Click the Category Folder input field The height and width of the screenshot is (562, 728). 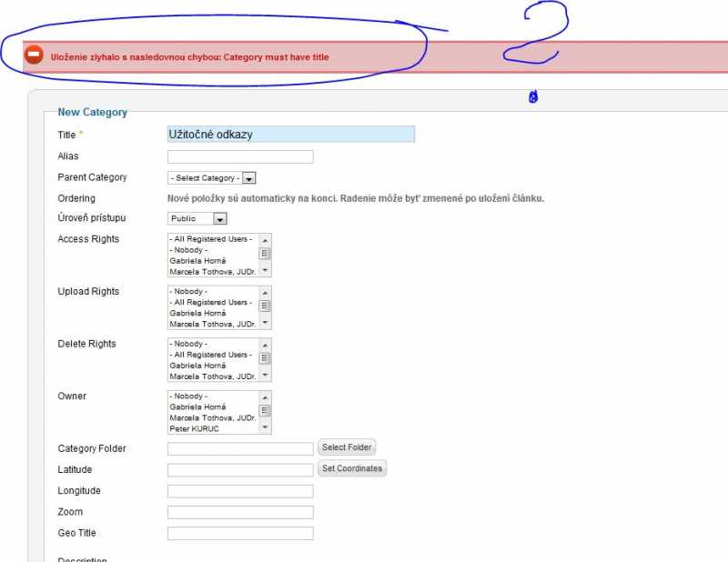pyautogui.click(x=240, y=449)
